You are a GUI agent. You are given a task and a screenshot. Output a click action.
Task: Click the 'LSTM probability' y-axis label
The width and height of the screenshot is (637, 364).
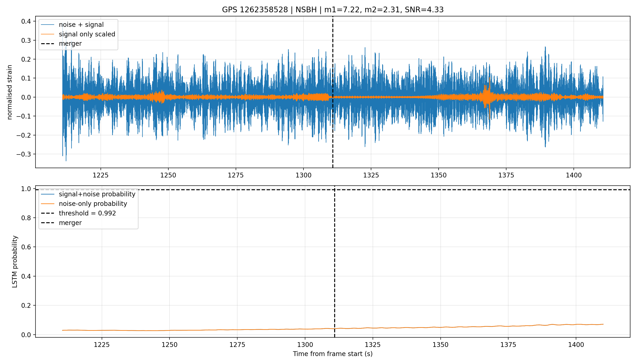[15, 261]
